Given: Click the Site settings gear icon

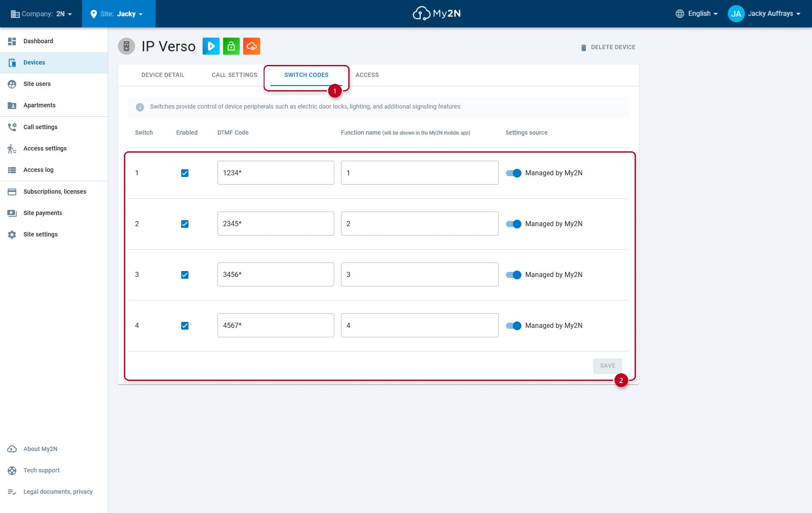Looking at the screenshot, I should tap(12, 234).
